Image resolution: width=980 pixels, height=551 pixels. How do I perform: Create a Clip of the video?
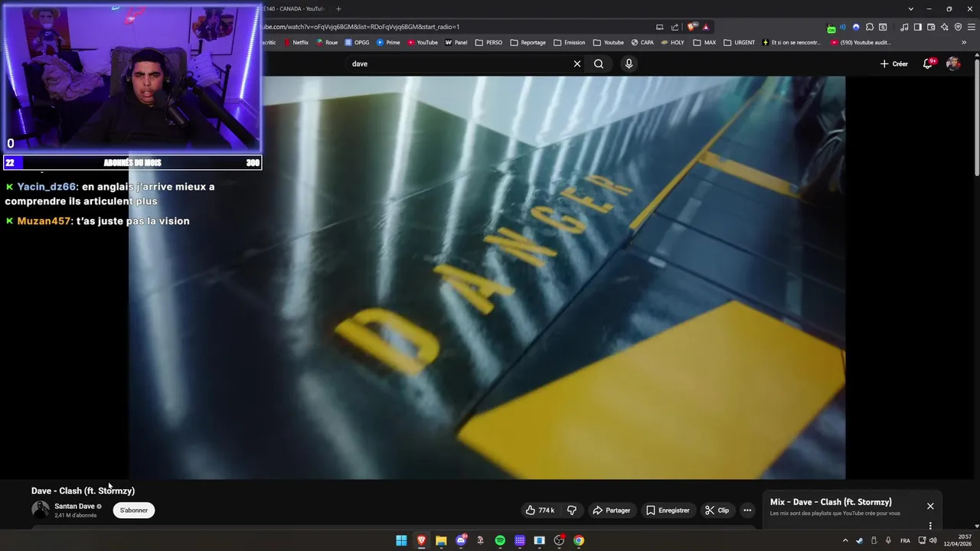click(717, 510)
